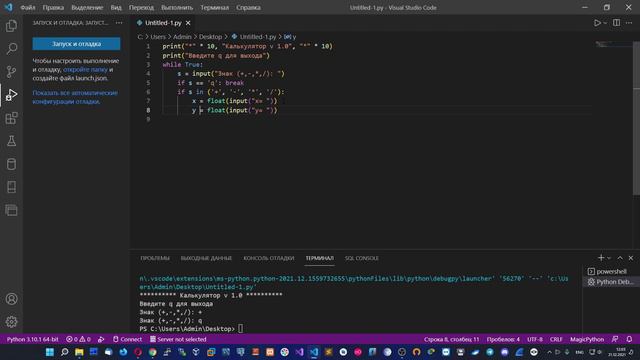This screenshot has height=360, width=640.
Task: Open the Терминал menu
Action: click(214, 7)
